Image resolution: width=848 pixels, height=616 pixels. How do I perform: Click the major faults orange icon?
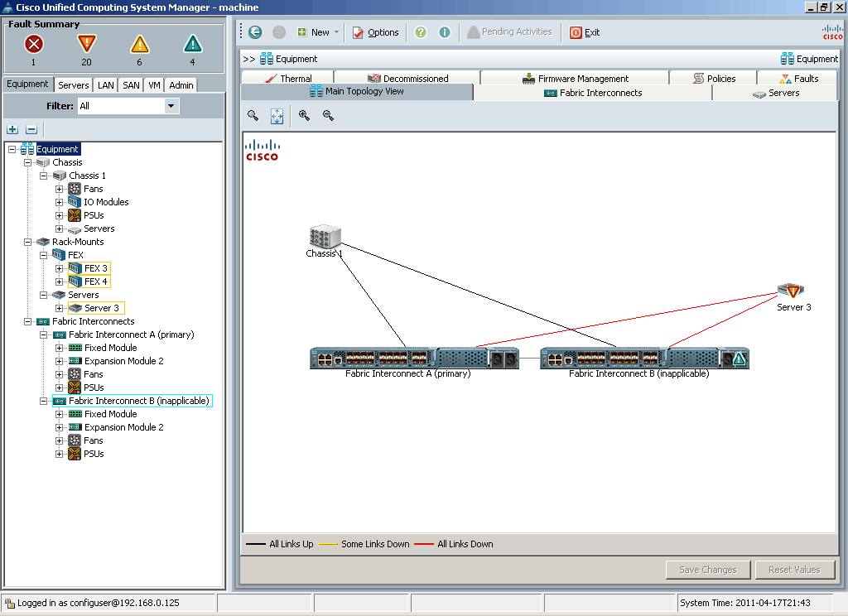86,45
